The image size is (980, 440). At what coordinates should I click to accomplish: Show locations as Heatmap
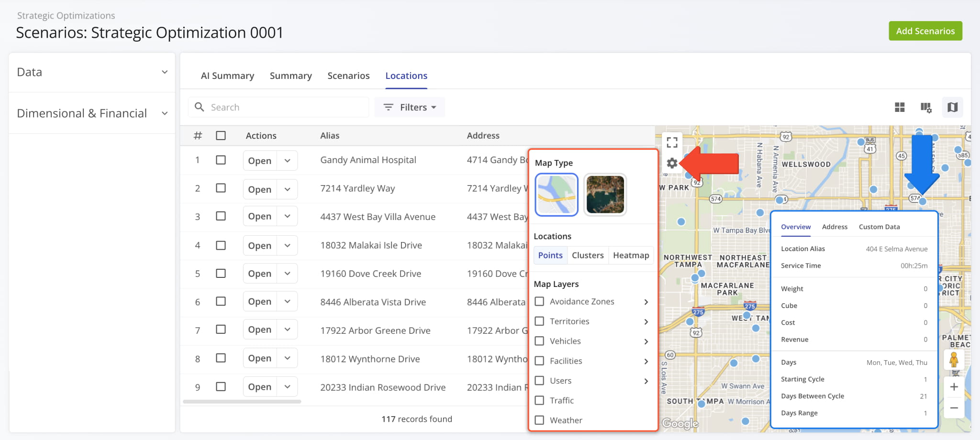(631, 255)
